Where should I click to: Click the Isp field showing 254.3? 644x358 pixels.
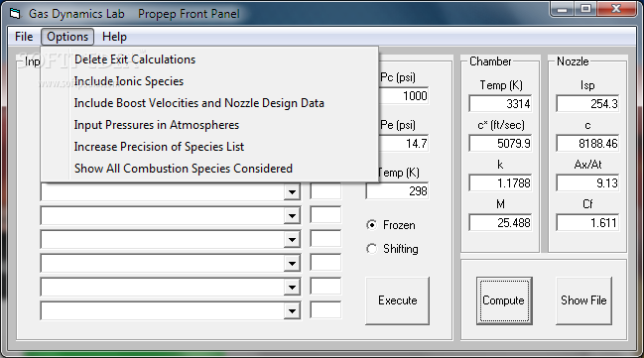point(587,104)
